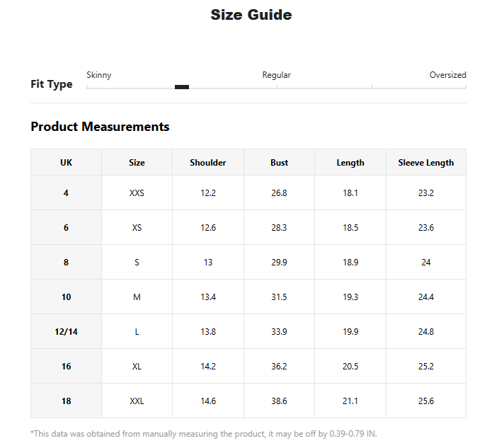Screen dimensions: 499x448
Task: Click bust value 31.5 for size M
Action: 279,297
